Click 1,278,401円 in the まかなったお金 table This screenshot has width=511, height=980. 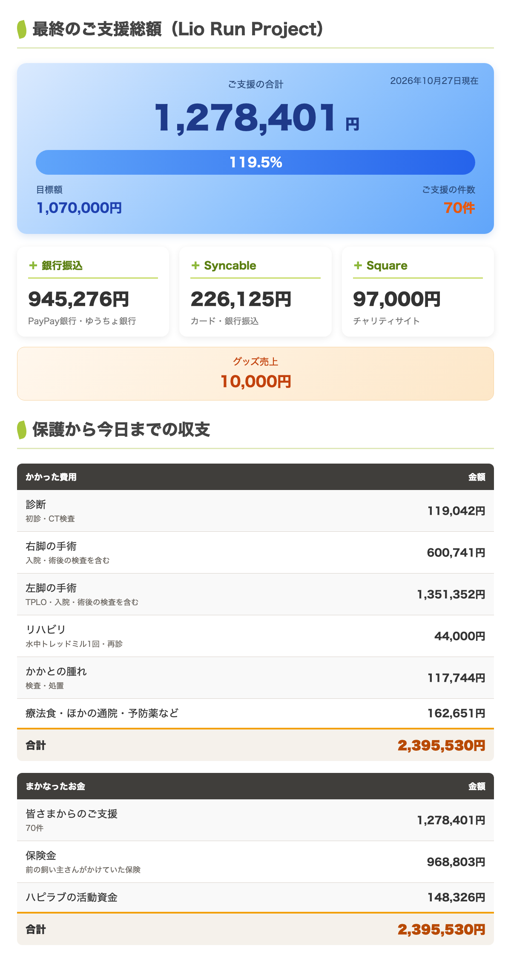pyautogui.click(x=451, y=820)
